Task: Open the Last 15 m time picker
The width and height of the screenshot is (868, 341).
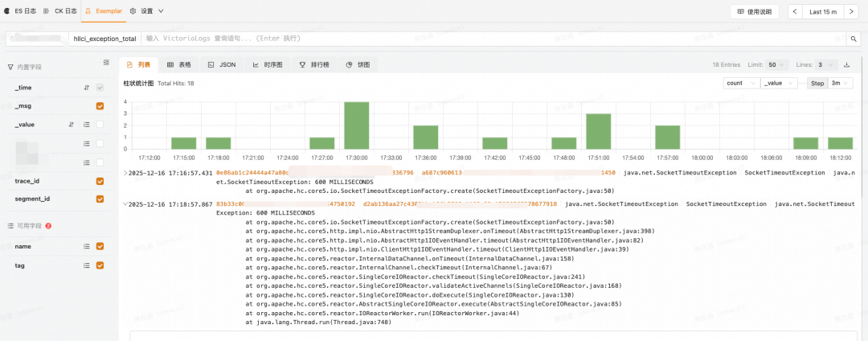Action: (823, 11)
